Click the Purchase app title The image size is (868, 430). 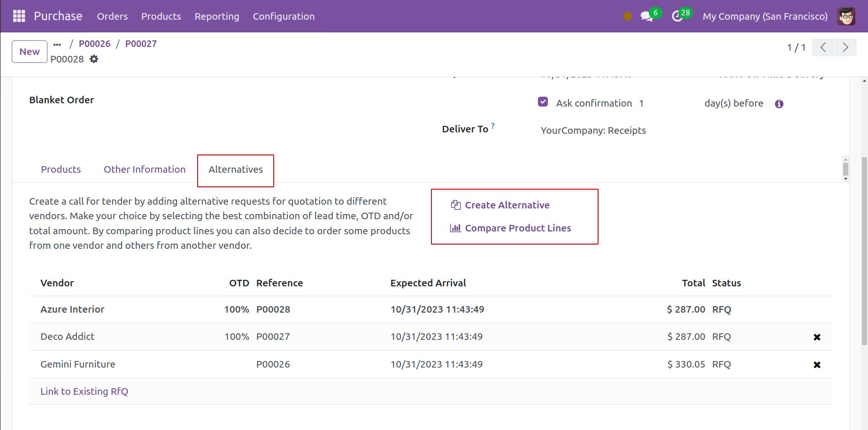(58, 16)
